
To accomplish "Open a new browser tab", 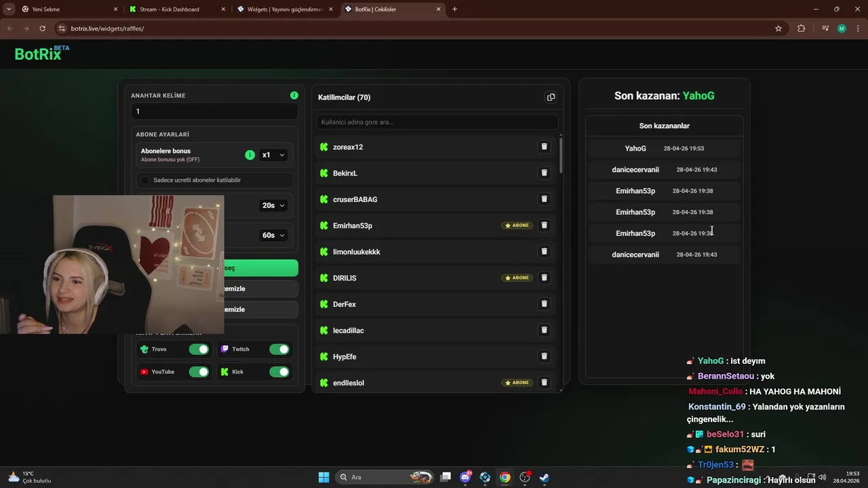I will 454,9.
